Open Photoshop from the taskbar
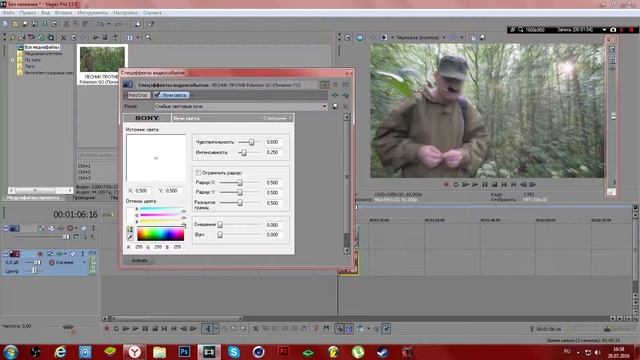The height and width of the screenshot is (360, 640). tap(184, 351)
